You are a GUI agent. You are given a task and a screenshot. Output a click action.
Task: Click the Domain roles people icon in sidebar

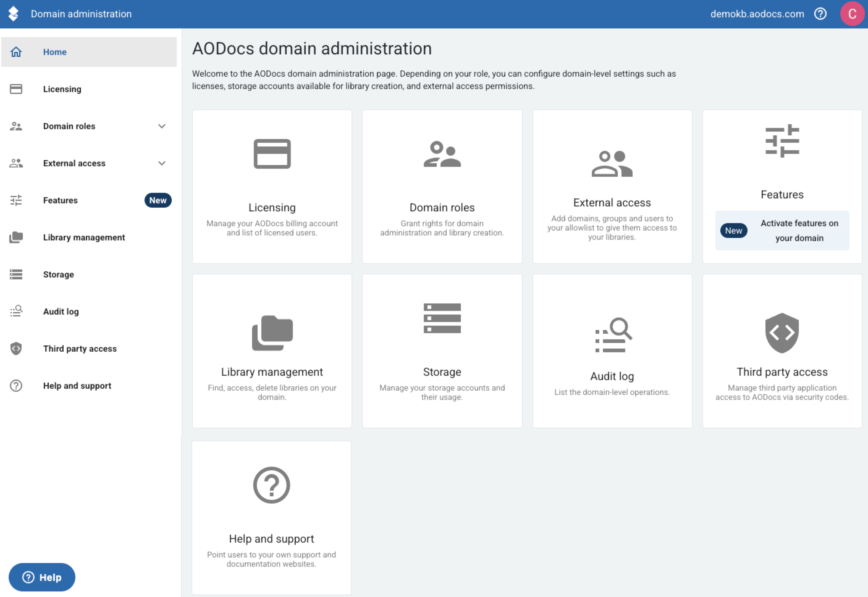[x=16, y=126]
